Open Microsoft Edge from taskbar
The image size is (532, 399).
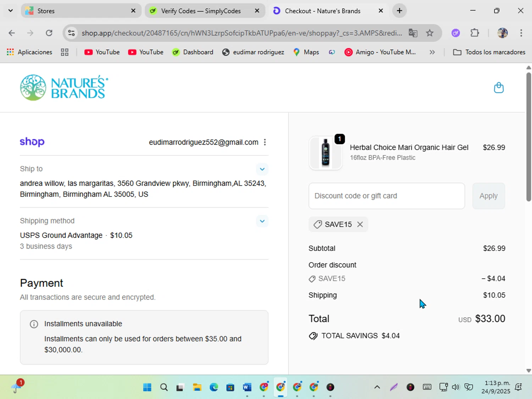(x=214, y=387)
